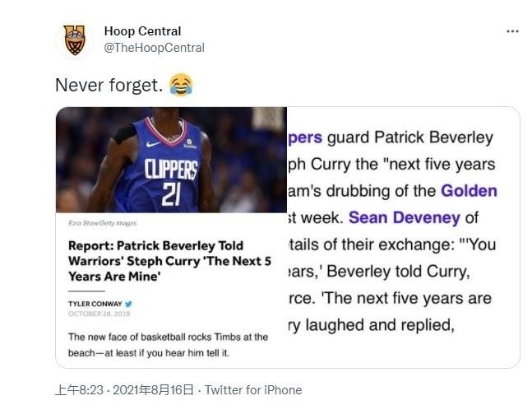Screen dimensions: 532x405
Task: Click the Twitter bird icon beside Tyler Conway
Action: click(128, 304)
